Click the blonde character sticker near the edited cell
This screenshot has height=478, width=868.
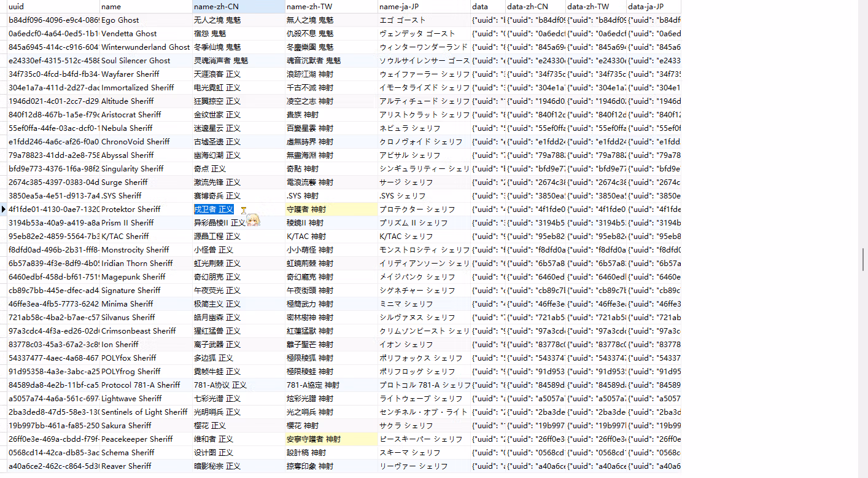click(253, 219)
